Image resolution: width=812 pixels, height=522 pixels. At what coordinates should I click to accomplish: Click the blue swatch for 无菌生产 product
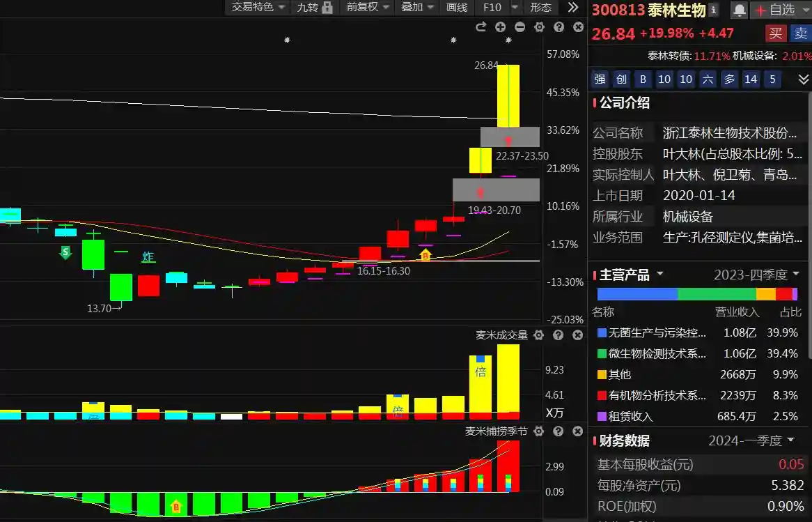pyautogui.click(x=602, y=333)
